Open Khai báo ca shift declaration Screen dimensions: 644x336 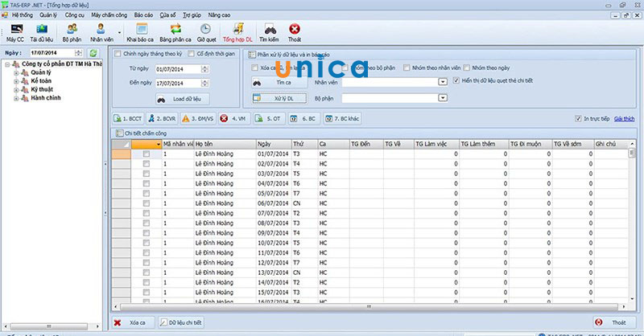[x=139, y=32]
